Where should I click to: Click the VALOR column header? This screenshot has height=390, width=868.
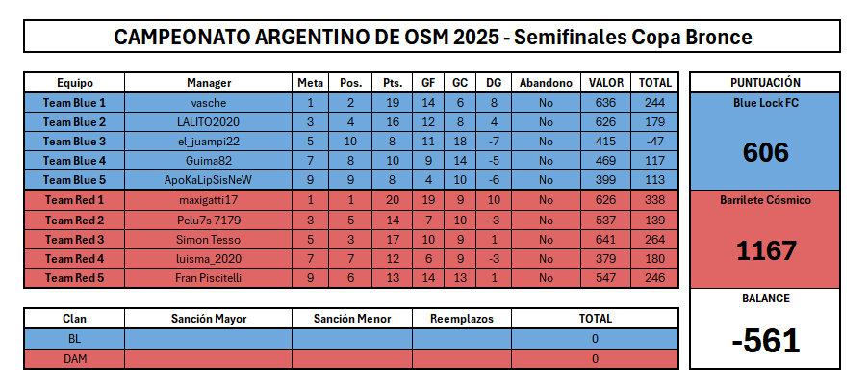pos(605,83)
